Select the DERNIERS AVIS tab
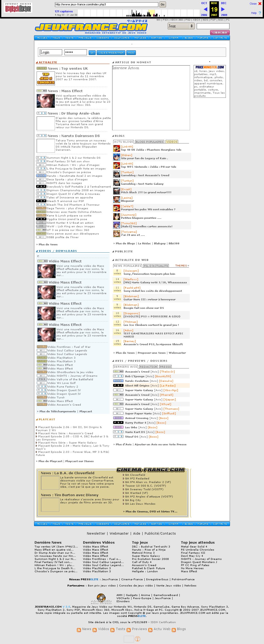 (x=126, y=367)
